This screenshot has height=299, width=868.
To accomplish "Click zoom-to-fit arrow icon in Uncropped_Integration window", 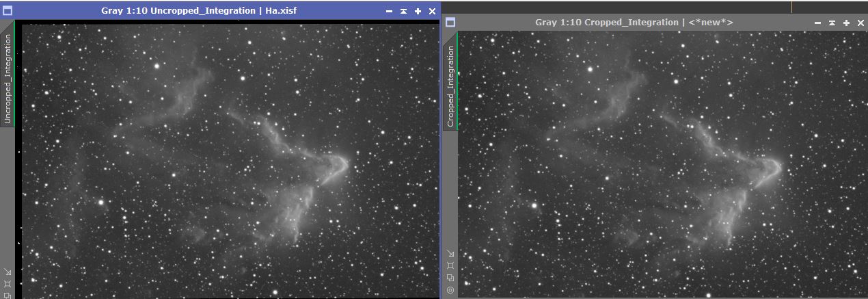I will [x=7, y=272].
